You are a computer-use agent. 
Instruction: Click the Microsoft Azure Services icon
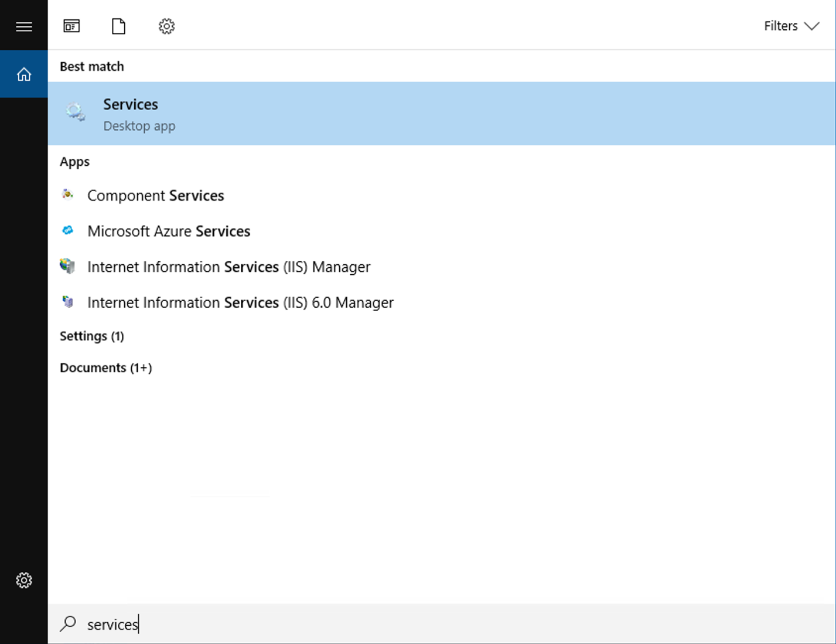click(68, 230)
